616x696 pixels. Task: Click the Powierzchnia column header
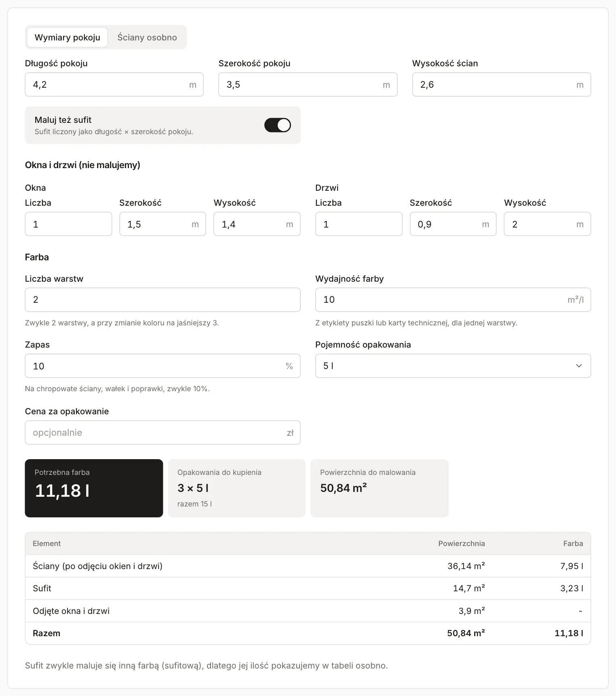462,544
